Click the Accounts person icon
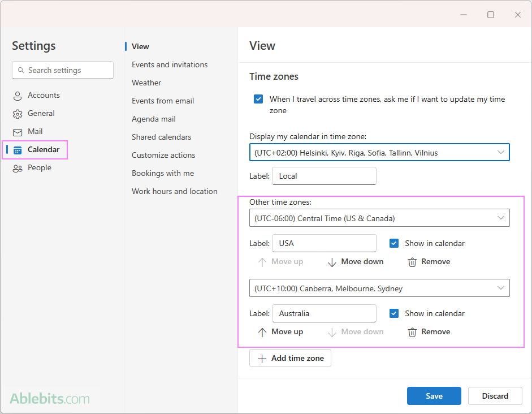Viewport: 532px width, 414px height. pos(18,96)
